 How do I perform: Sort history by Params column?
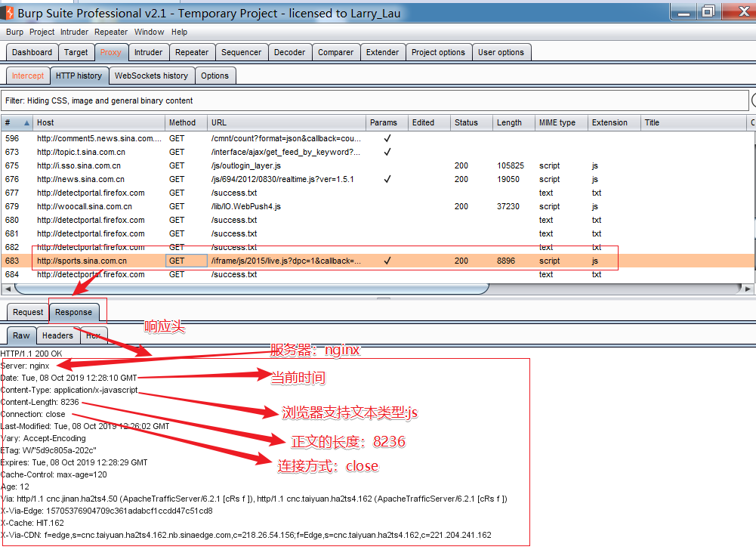coord(387,122)
